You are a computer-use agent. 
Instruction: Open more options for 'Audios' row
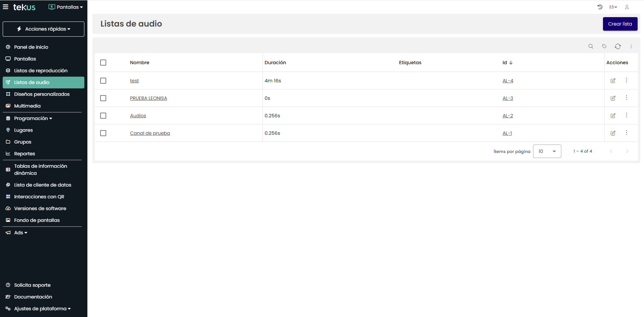click(x=626, y=115)
